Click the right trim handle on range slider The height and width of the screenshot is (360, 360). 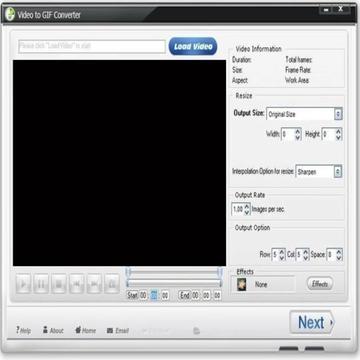coord(220,272)
